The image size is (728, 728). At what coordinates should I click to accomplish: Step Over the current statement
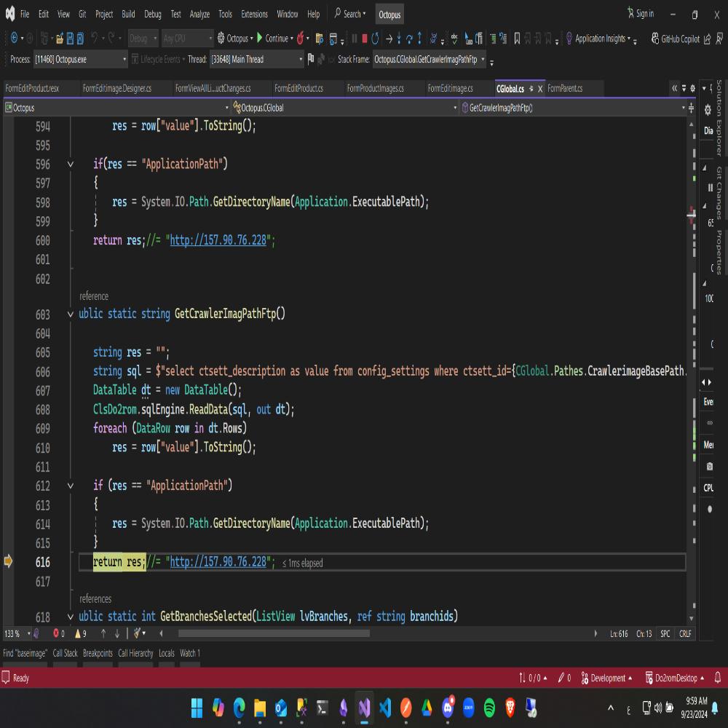pyautogui.click(x=409, y=39)
